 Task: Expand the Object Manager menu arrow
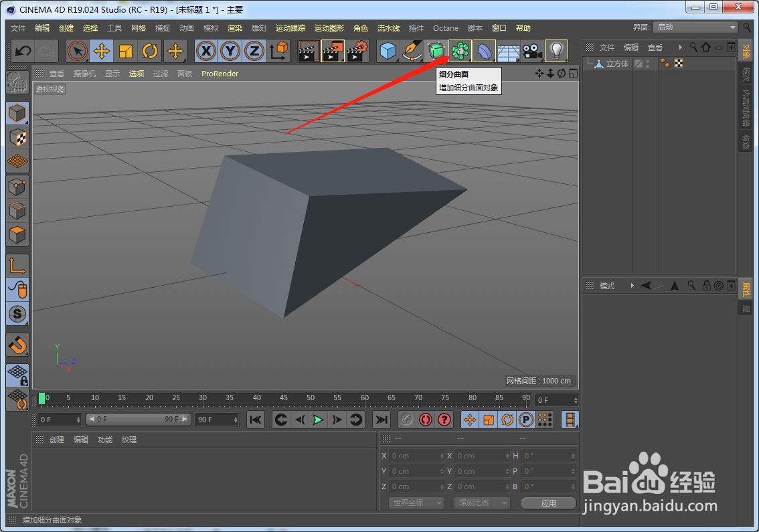pyautogui.click(x=680, y=47)
